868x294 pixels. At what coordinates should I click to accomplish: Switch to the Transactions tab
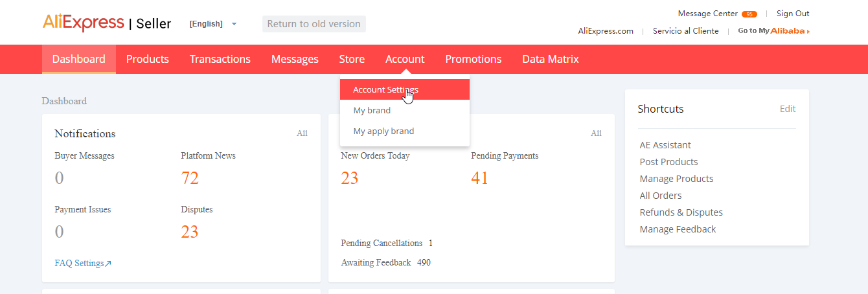pyautogui.click(x=220, y=59)
